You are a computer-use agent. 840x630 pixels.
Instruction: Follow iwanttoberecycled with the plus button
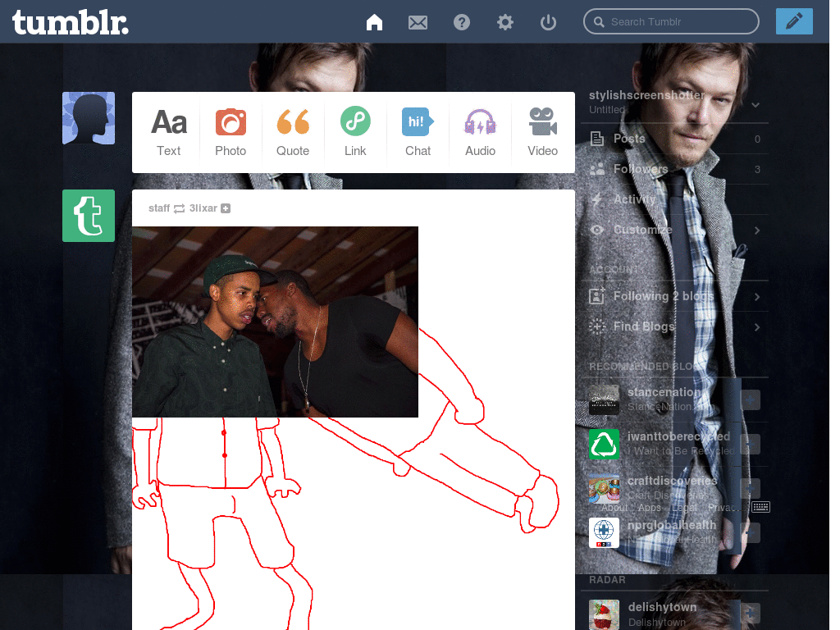pyautogui.click(x=750, y=444)
